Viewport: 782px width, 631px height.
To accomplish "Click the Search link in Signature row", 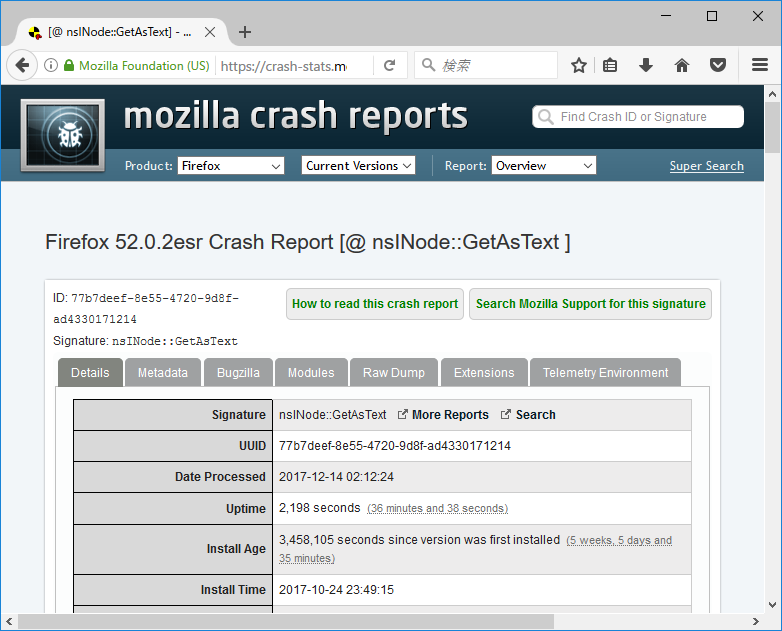I will pos(535,415).
